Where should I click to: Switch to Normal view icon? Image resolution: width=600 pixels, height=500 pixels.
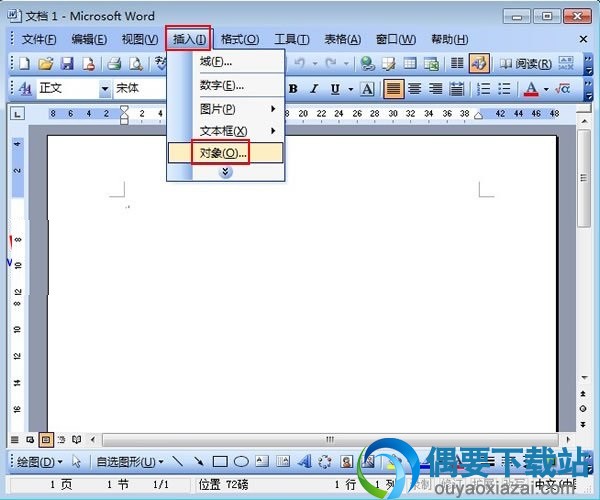pyautogui.click(x=15, y=440)
